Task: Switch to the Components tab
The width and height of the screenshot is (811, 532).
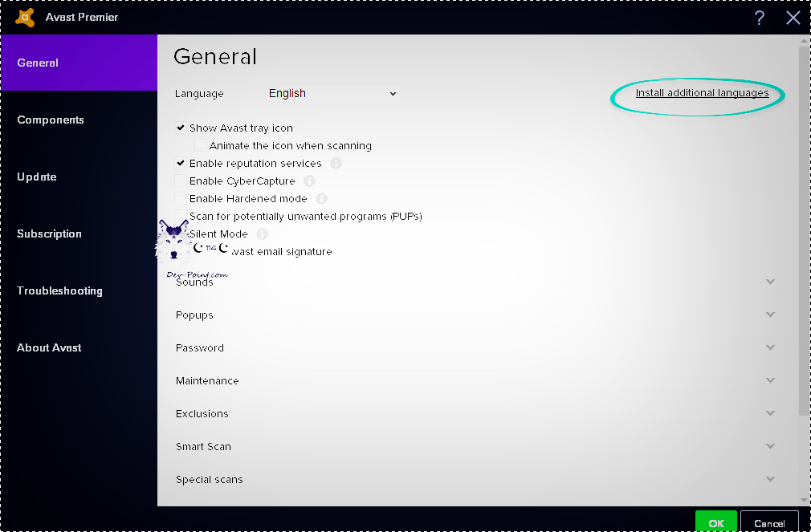Action: (x=79, y=120)
